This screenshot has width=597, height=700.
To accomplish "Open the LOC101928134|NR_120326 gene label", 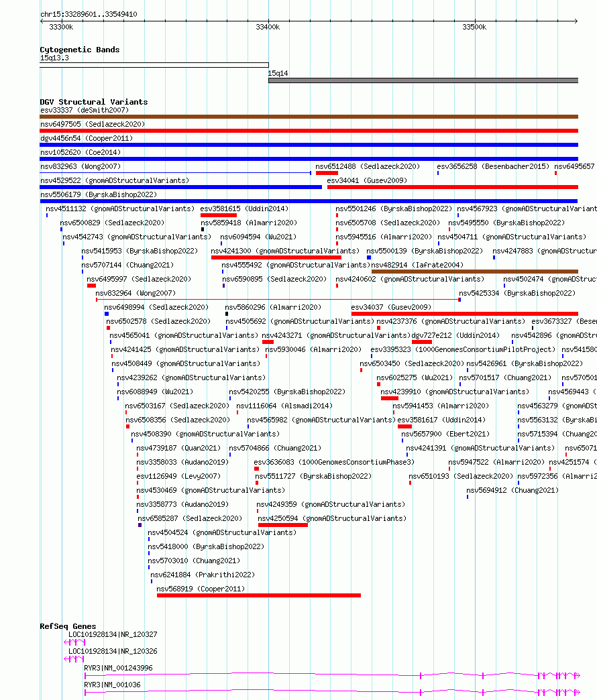I will (x=113, y=651).
